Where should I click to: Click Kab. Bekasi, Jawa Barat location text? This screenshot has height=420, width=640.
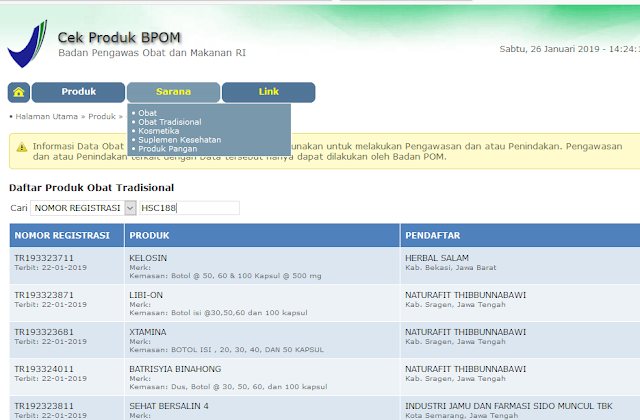point(451,268)
